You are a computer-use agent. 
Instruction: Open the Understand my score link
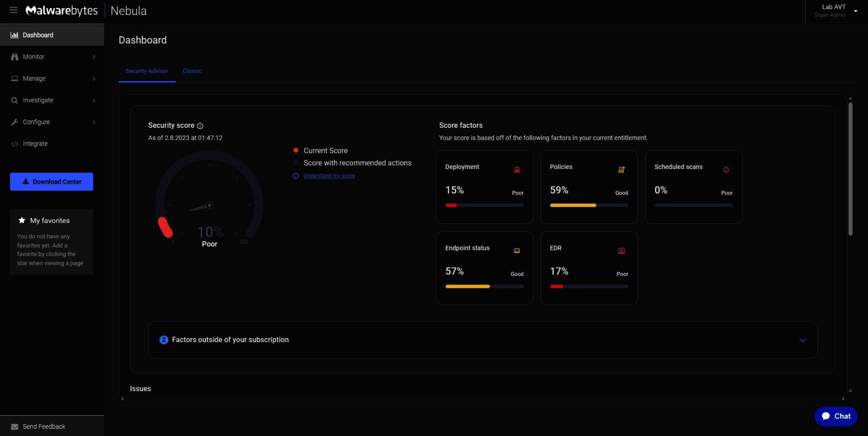329,176
